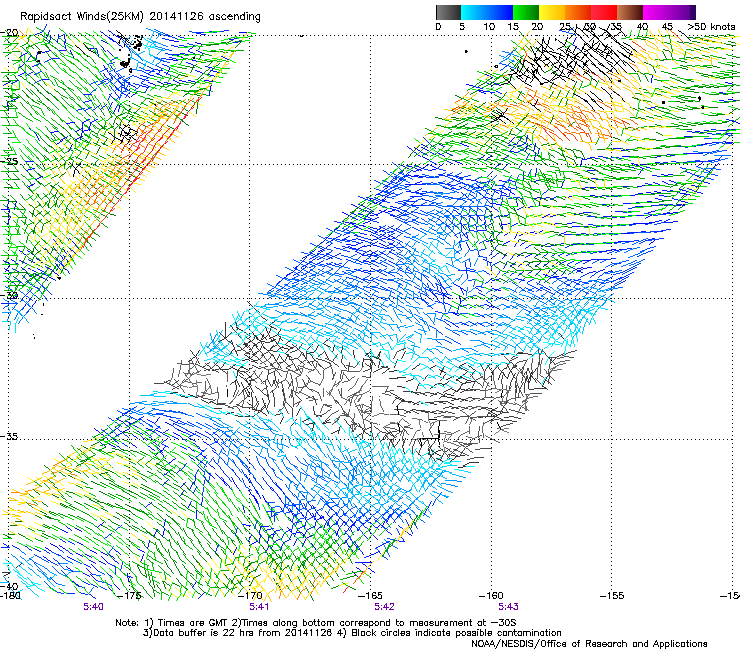The image size is (740, 650).
Task: Click the -160 longitude axis label
Action: tap(491, 596)
